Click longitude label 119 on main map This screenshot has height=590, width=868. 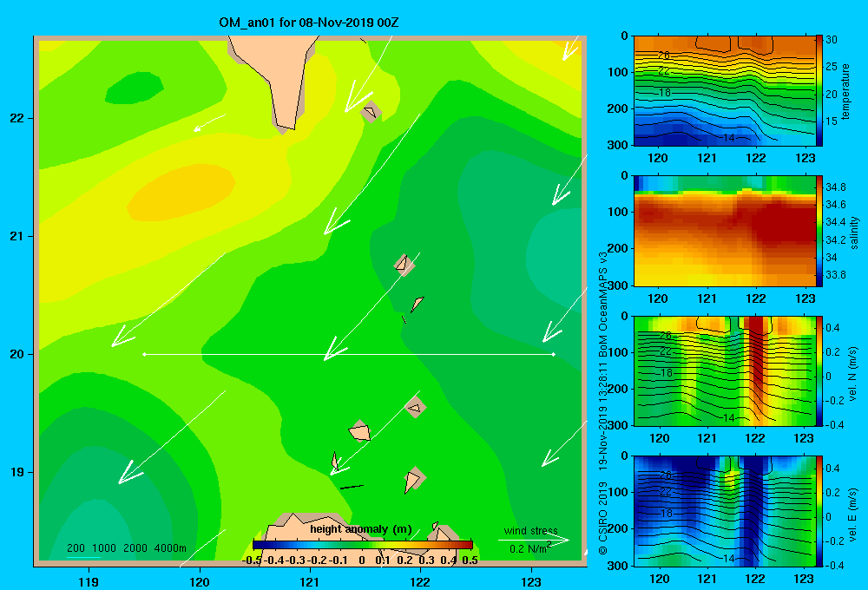pyautogui.click(x=89, y=581)
